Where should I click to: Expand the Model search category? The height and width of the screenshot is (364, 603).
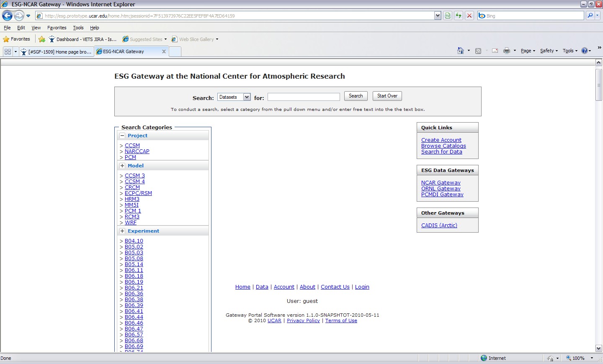[x=122, y=166]
